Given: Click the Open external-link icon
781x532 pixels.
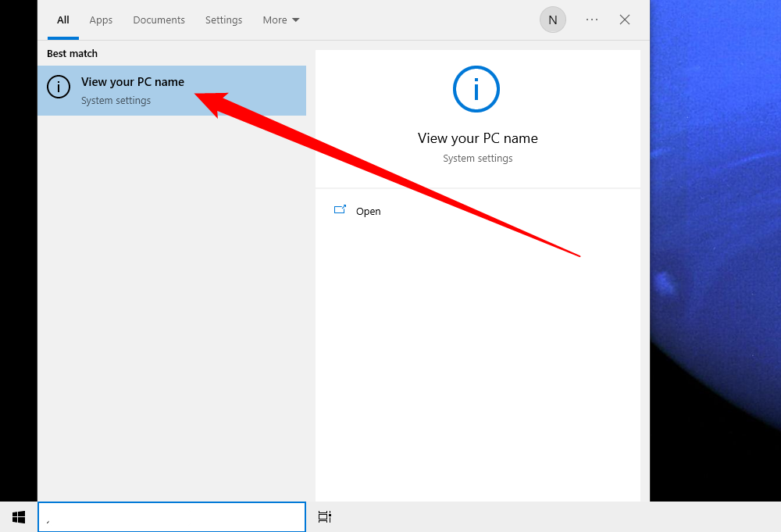Looking at the screenshot, I should click(340, 209).
